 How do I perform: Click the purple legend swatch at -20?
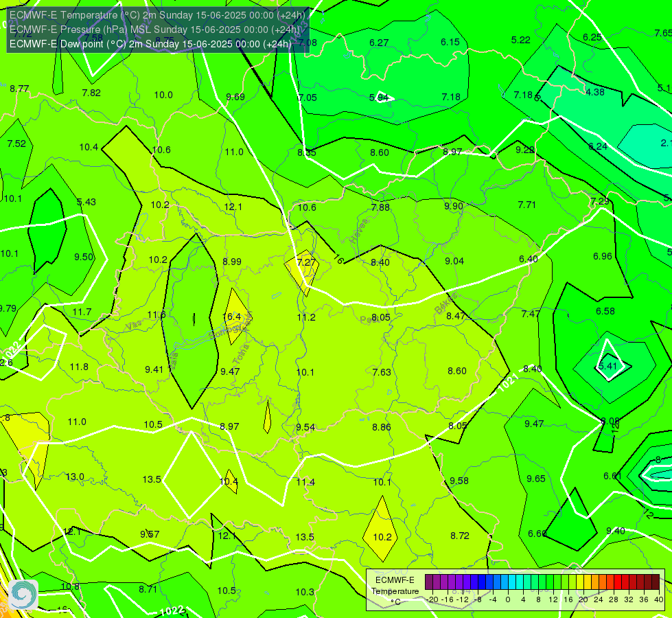pyautogui.click(x=429, y=582)
